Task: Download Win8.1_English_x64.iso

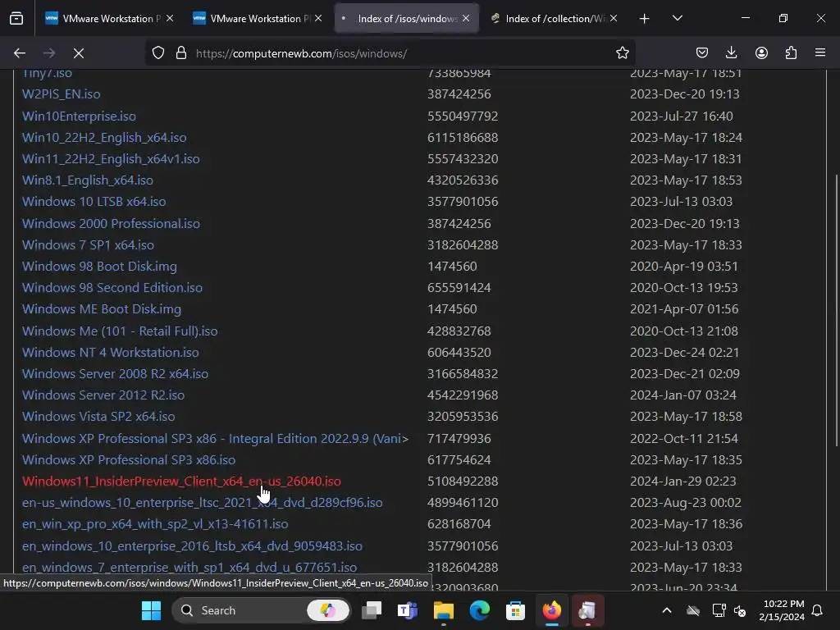Action: point(87,180)
